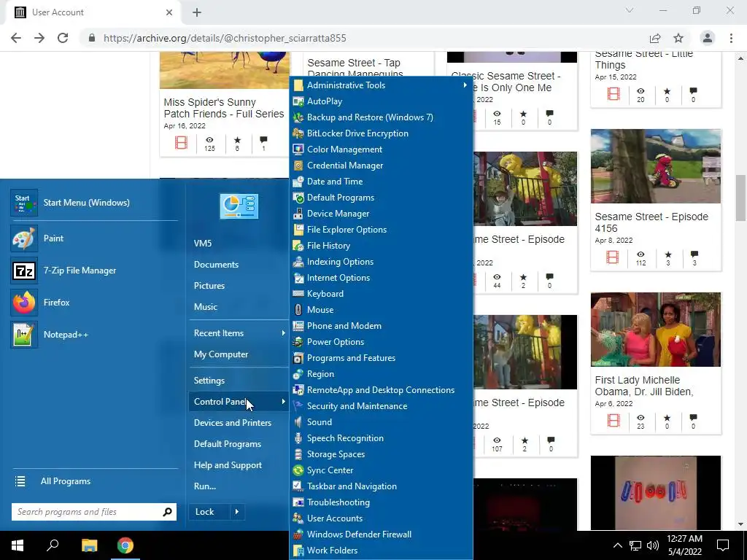Click the volume tray icon

pyautogui.click(x=653, y=545)
